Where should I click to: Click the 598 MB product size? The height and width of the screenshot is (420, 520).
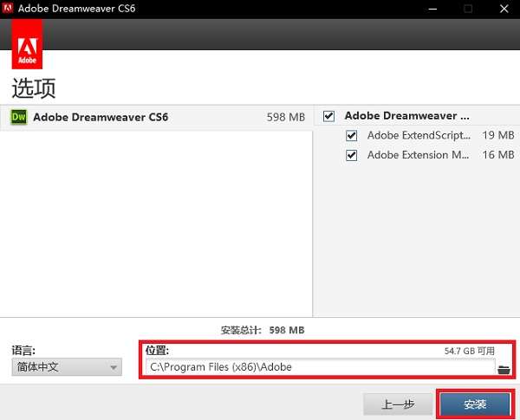pos(286,117)
